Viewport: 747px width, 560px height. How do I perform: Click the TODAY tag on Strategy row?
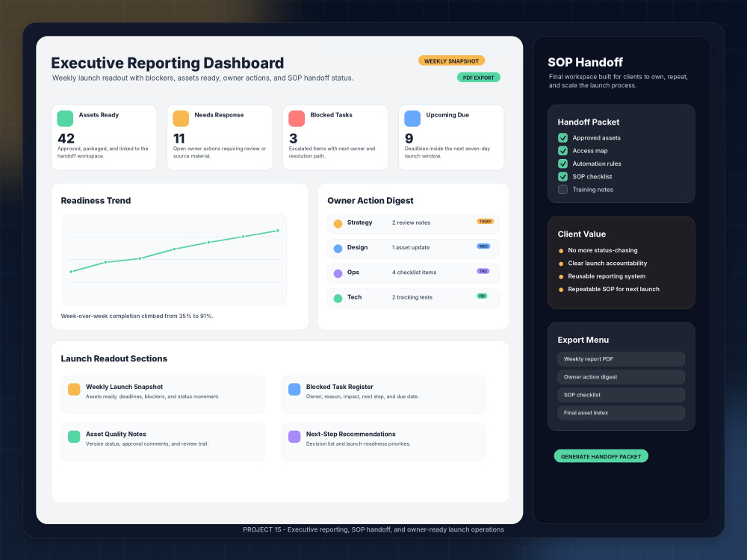pyautogui.click(x=485, y=222)
